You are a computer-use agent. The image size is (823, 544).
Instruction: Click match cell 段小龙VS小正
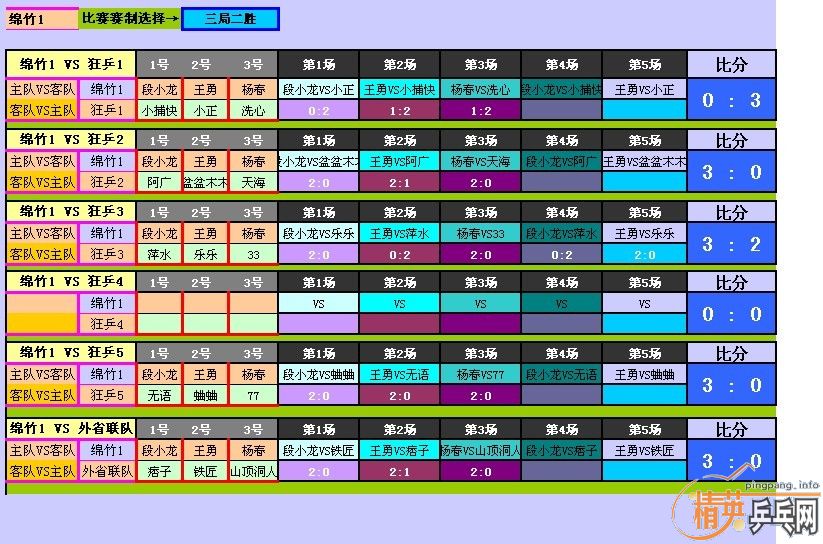319,89
